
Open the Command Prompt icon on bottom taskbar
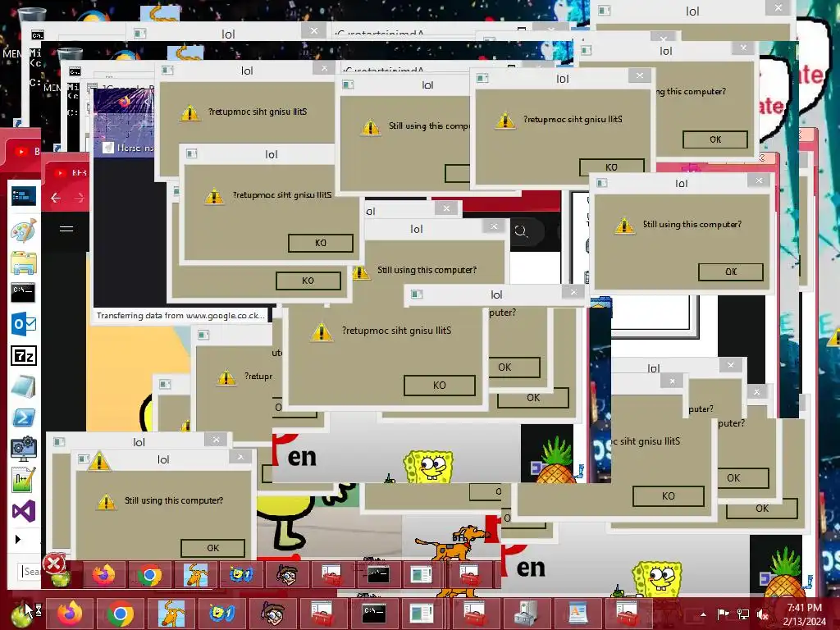point(373,614)
